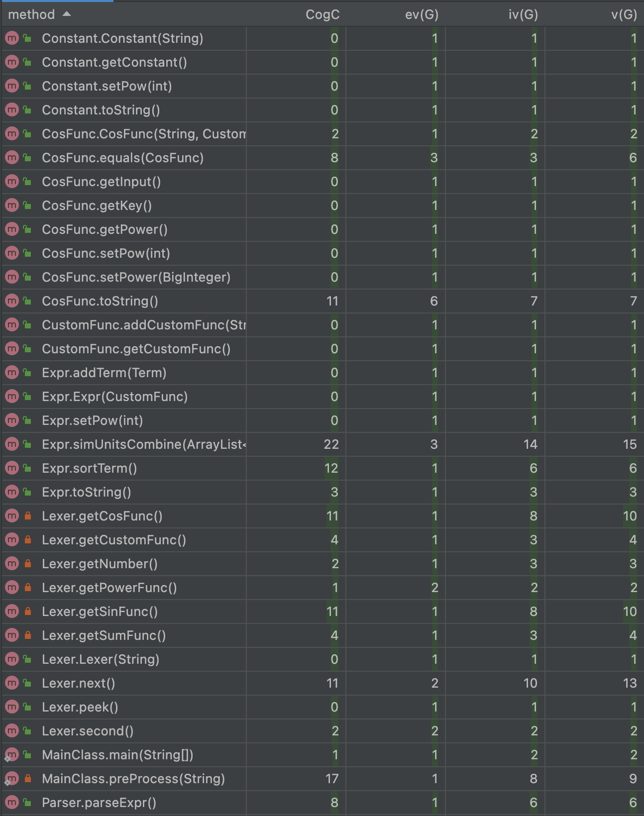The width and height of the screenshot is (644, 816).
Task: Select the CosFunc.setPower(BigInteger) row
Action: click(x=322, y=277)
